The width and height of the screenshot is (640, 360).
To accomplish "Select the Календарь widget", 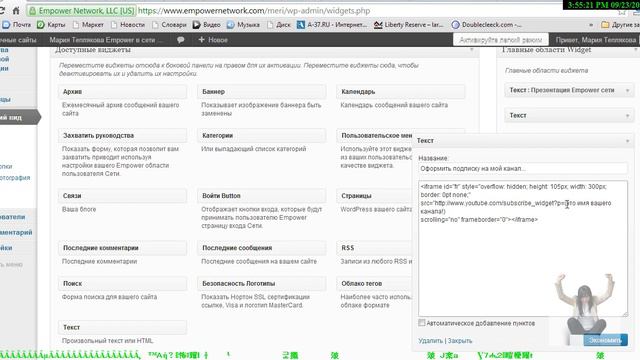I will (401, 92).
